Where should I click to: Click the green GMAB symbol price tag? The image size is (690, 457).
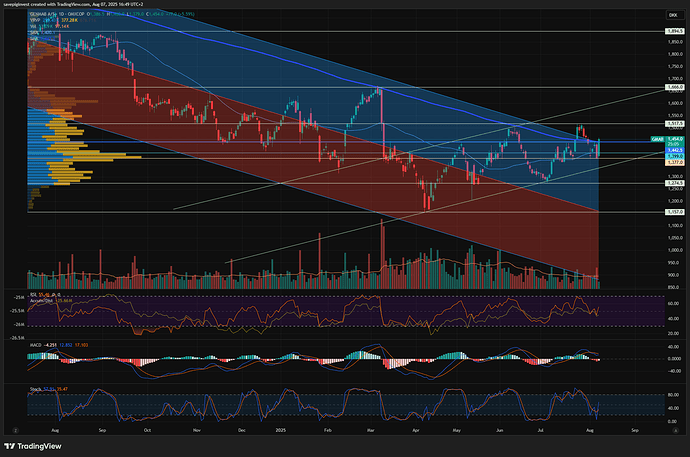[x=657, y=137]
